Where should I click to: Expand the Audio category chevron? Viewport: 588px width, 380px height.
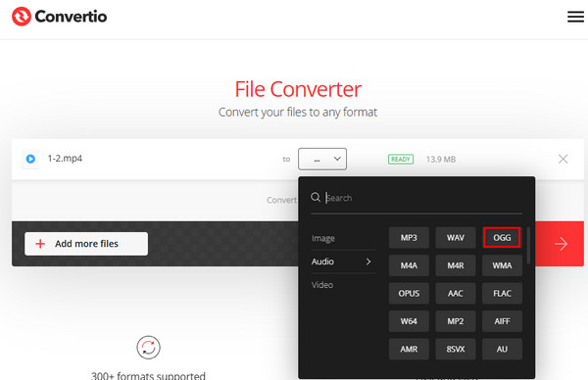(x=368, y=261)
